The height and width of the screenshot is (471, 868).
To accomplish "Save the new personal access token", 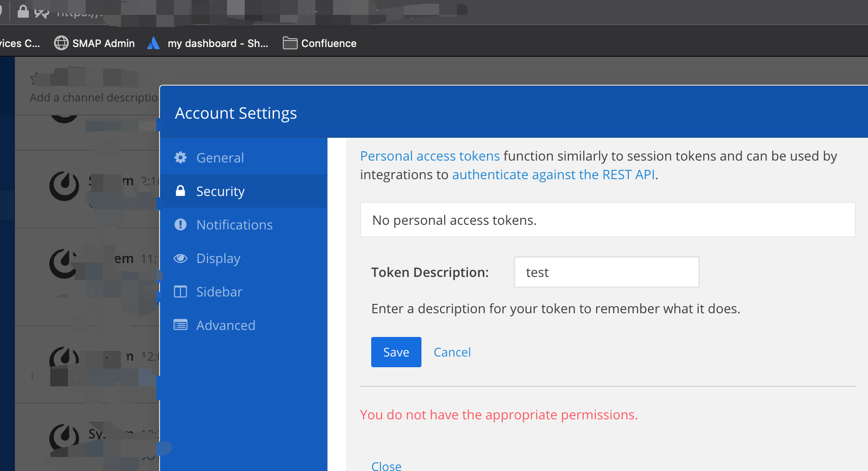I will pos(396,352).
